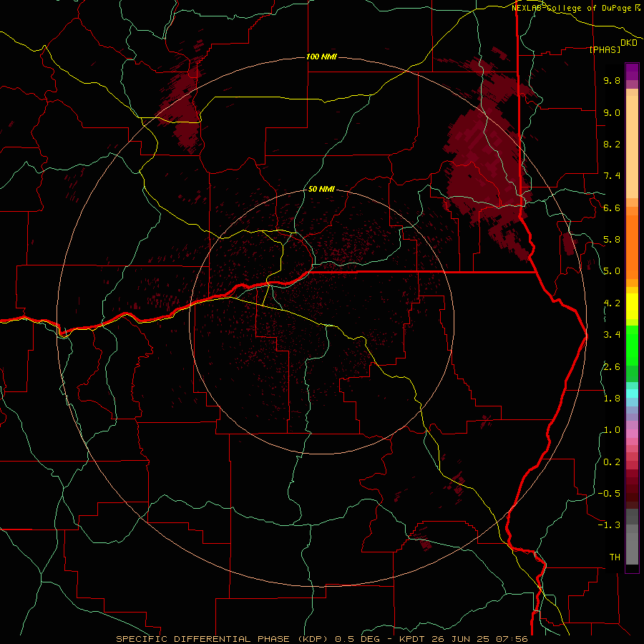Click the 50 NMI range ring label
The height and width of the screenshot is (644, 644).
pyautogui.click(x=321, y=189)
